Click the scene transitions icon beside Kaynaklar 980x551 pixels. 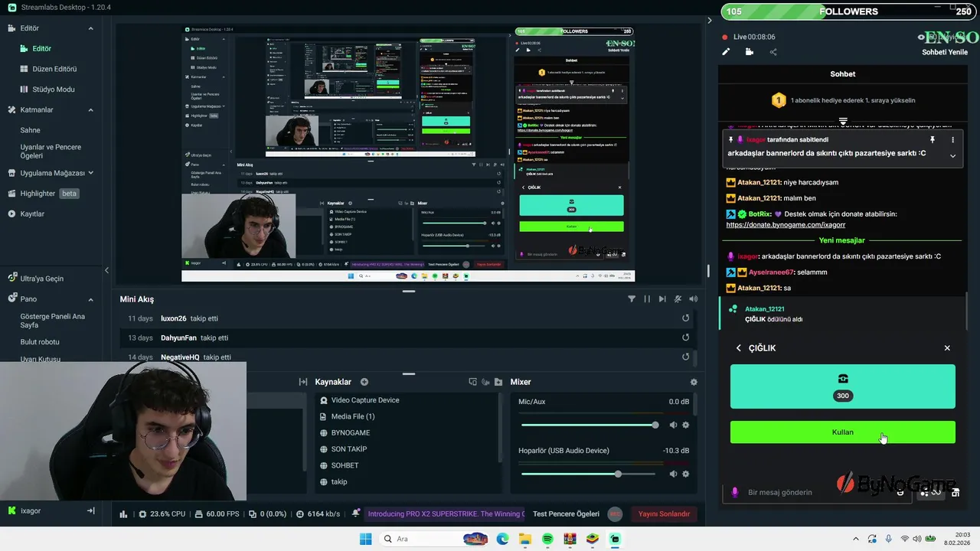tap(303, 382)
